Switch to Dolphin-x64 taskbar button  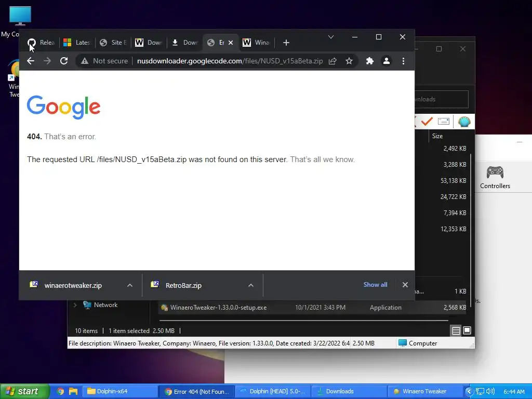coord(120,391)
